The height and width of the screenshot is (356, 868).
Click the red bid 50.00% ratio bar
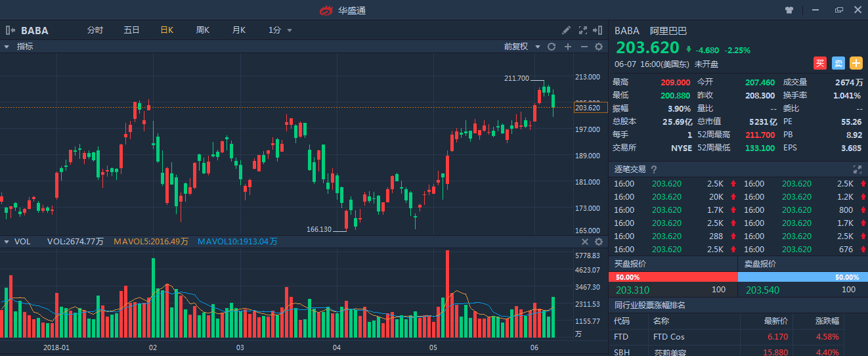674,277
